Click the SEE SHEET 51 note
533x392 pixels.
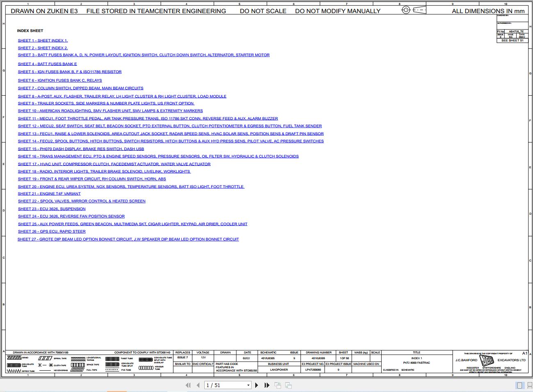(512, 41)
